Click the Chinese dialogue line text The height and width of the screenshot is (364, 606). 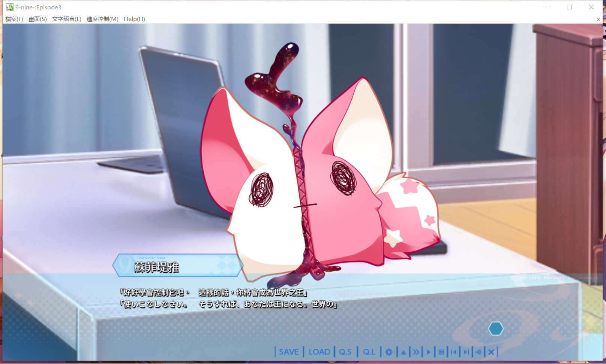pyautogui.click(x=214, y=292)
